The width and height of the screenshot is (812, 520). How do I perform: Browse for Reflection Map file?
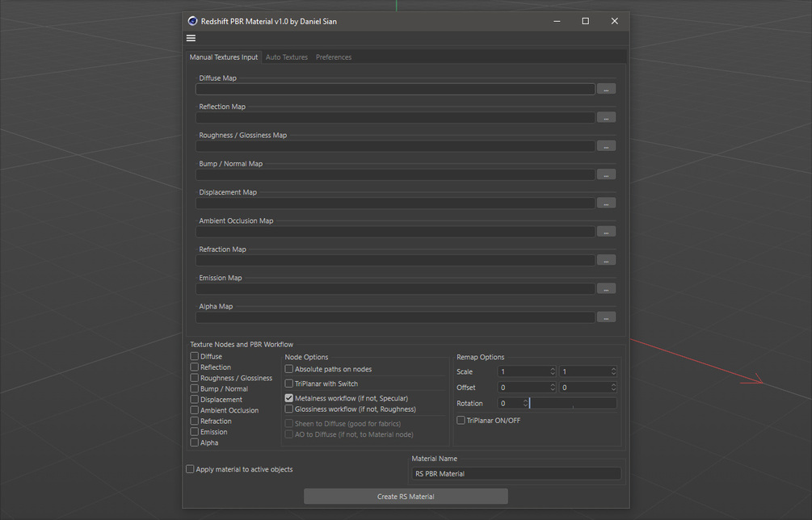[606, 117]
